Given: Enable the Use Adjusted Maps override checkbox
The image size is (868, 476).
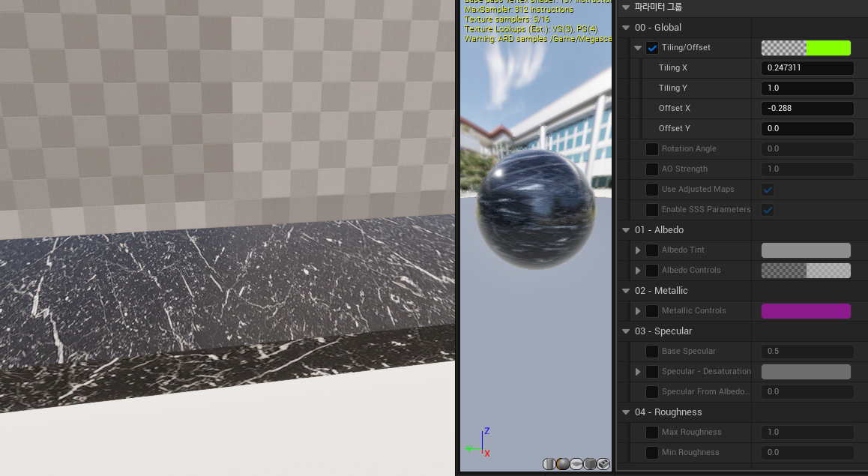Looking at the screenshot, I should 652,190.
